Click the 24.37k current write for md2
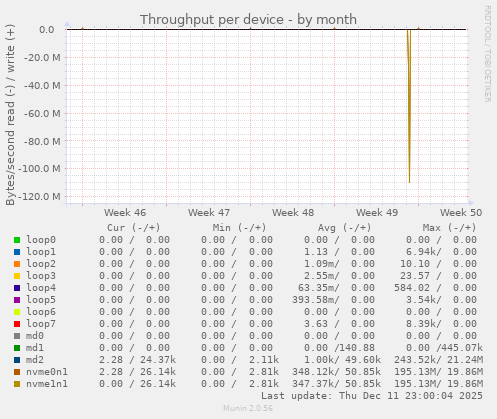 point(158,360)
